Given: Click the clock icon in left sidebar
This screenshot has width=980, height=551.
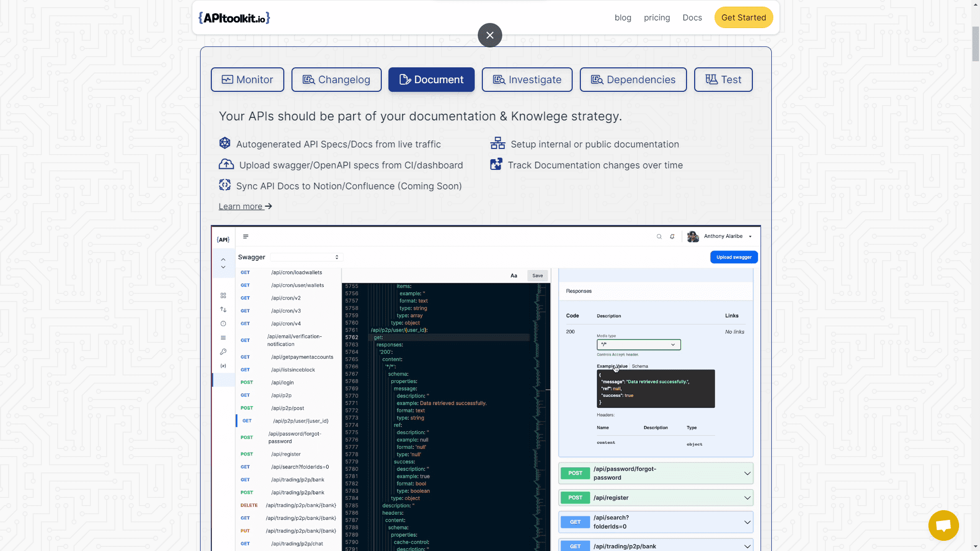Looking at the screenshot, I should (223, 324).
